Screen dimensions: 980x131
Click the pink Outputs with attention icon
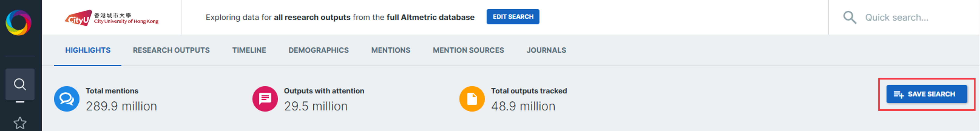click(265, 99)
